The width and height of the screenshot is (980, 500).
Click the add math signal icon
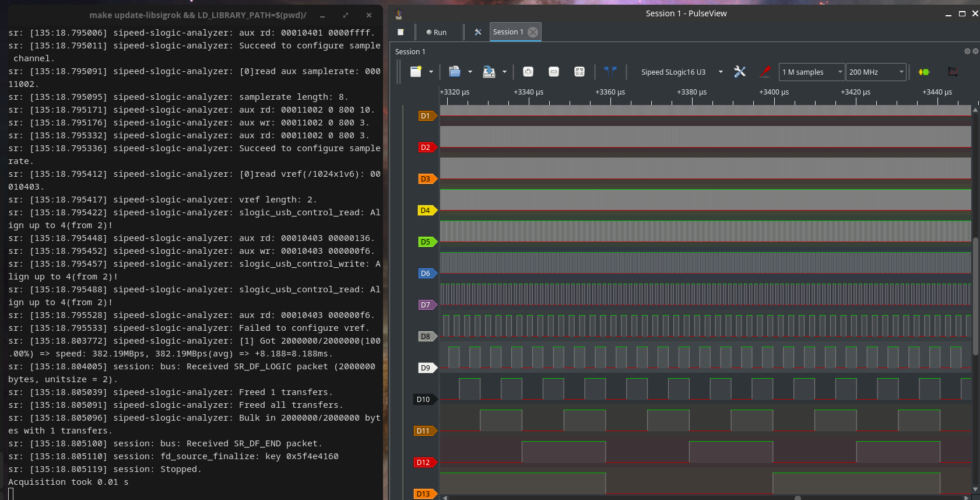[953, 72]
